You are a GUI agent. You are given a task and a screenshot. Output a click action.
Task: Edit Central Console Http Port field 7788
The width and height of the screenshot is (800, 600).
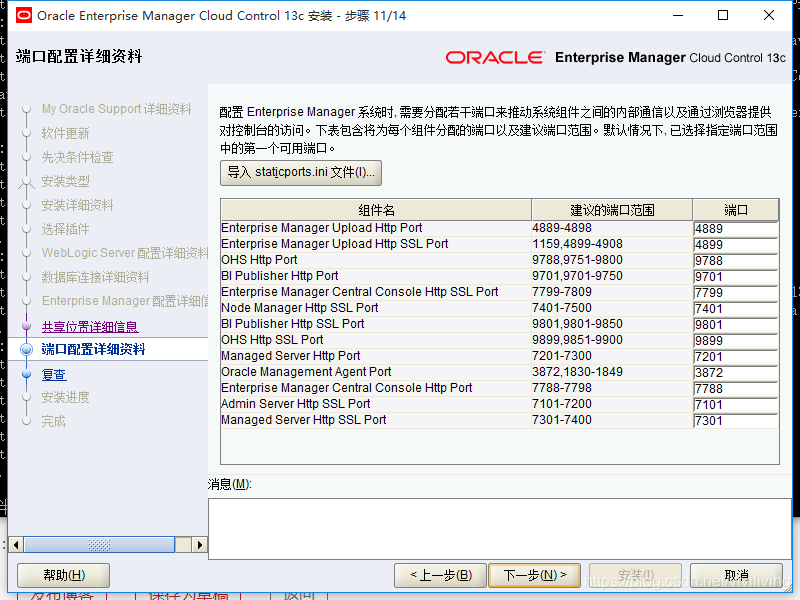(x=736, y=389)
